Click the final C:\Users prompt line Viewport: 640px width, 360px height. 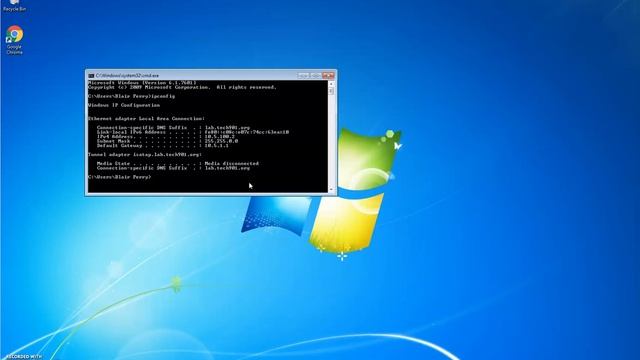tap(120, 177)
